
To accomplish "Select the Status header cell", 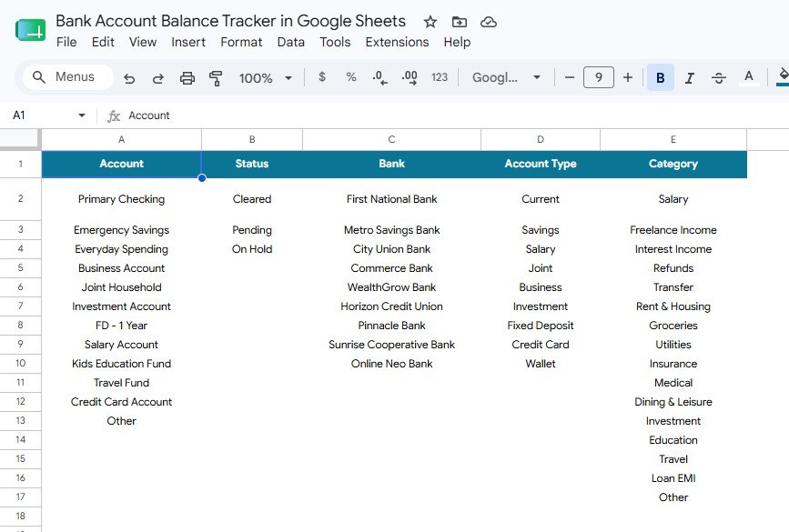I will point(252,164).
